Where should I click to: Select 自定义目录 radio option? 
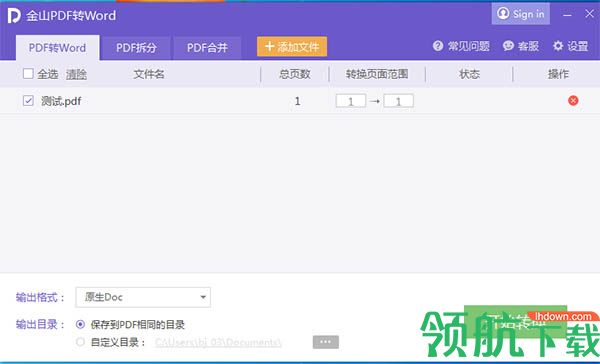point(80,342)
